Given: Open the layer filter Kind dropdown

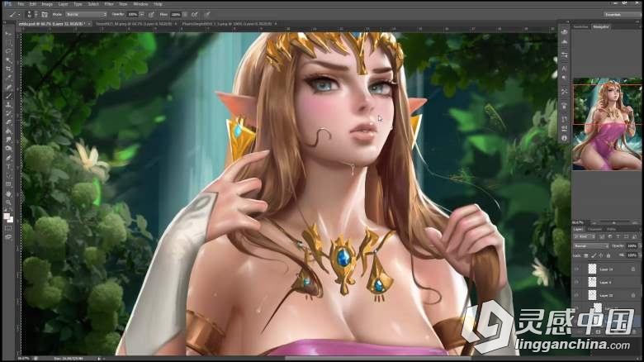Looking at the screenshot, I should 585,236.
